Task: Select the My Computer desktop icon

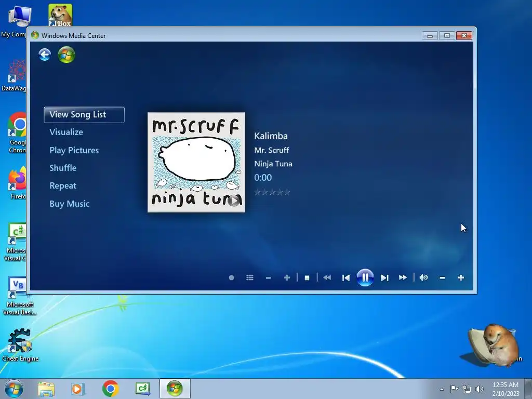Action: point(15,21)
